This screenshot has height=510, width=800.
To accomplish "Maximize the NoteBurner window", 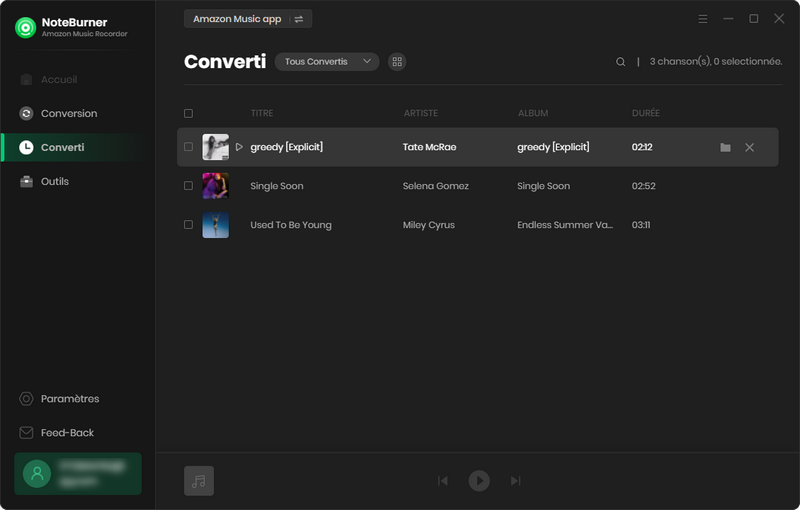I will [754, 19].
